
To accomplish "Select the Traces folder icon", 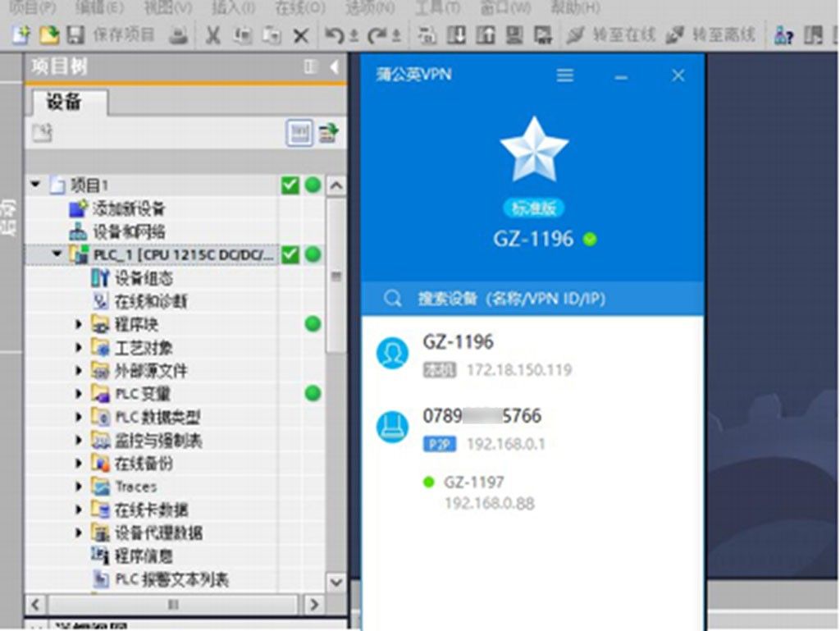I will coord(101,487).
